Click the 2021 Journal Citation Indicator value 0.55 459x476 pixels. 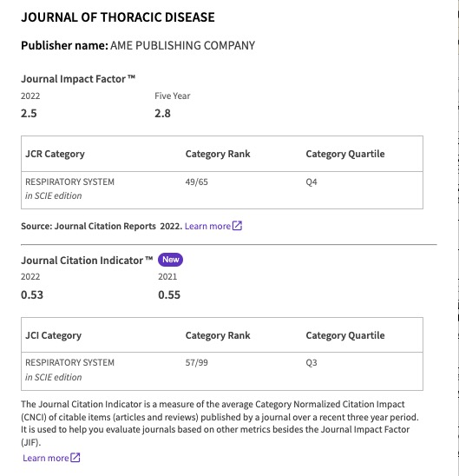pyautogui.click(x=169, y=295)
